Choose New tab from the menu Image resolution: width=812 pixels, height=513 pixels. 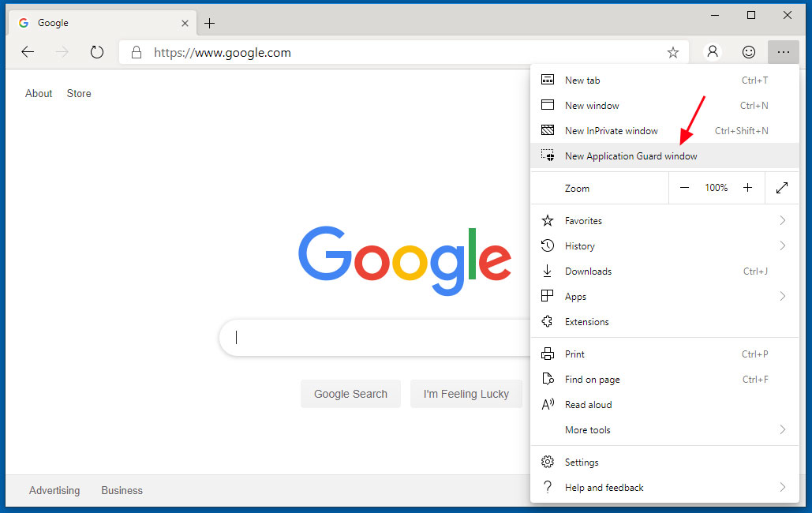665,80
